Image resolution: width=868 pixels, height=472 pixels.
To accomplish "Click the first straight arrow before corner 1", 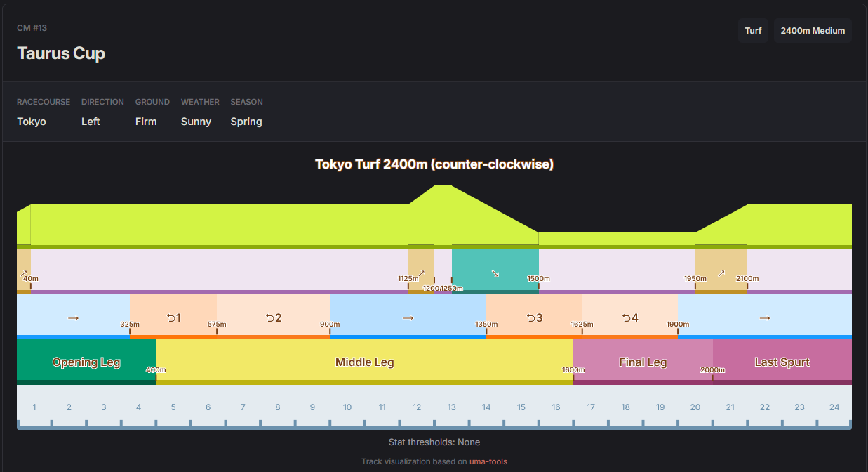I will point(73,317).
